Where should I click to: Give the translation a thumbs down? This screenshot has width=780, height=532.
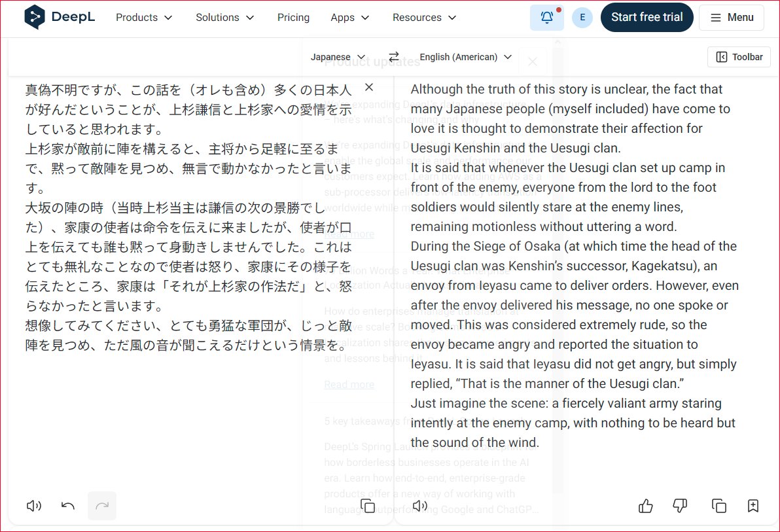point(680,506)
